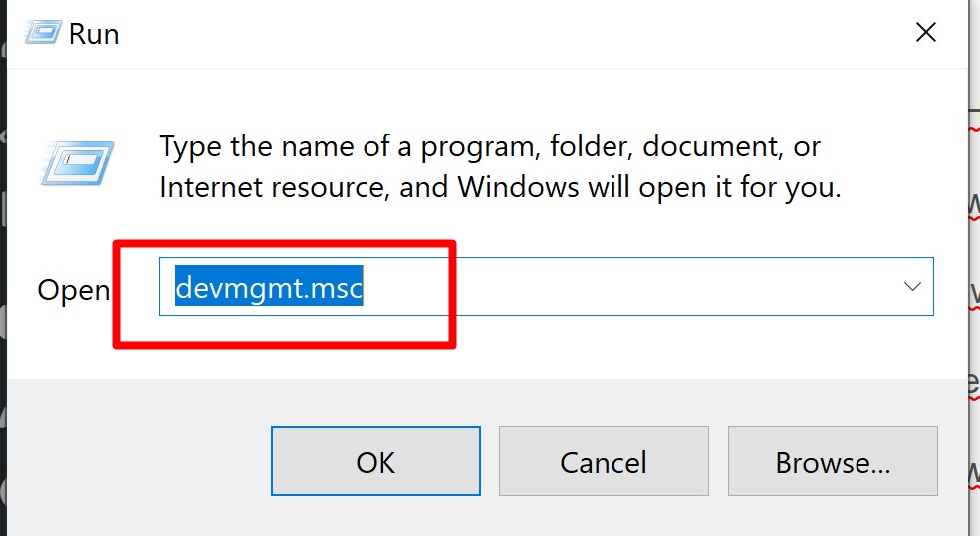980x536 pixels.
Task: Click the highlighted devmgmt.msc text
Action: click(269, 288)
